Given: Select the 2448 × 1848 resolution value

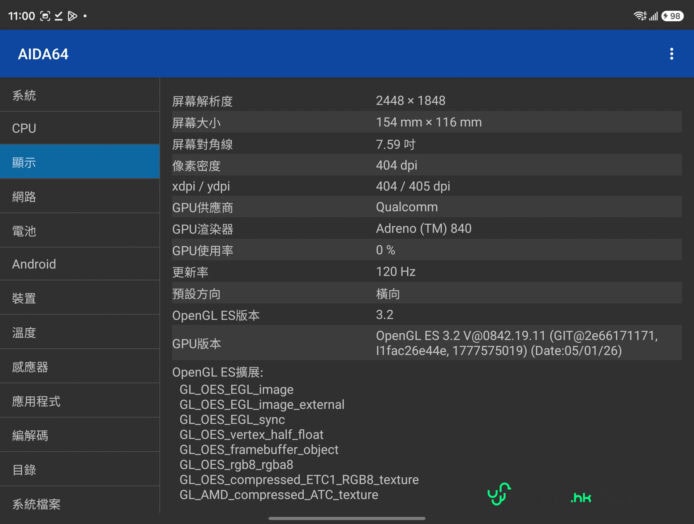Looking at the screenshot, I should click(410, 100).
